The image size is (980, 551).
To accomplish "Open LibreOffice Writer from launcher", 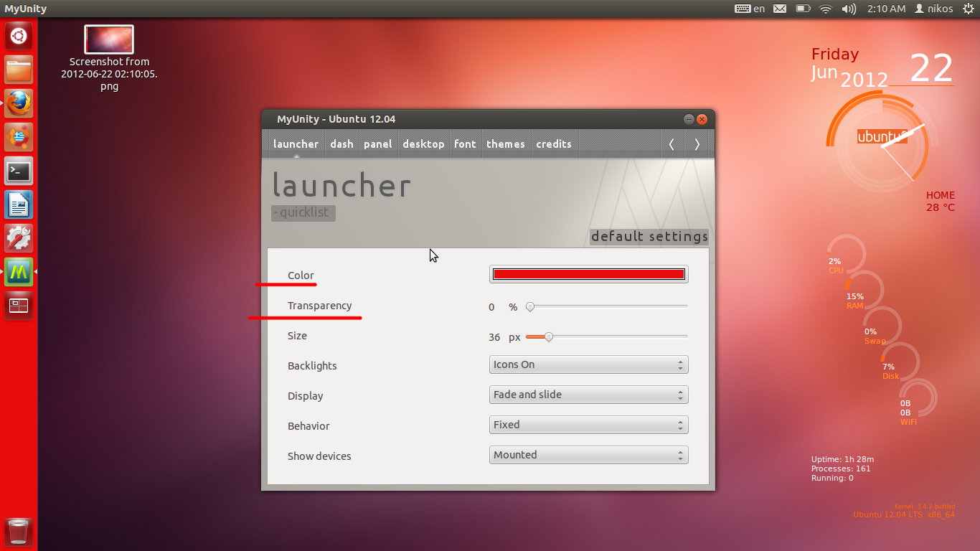I will click(x=19, y=205).
